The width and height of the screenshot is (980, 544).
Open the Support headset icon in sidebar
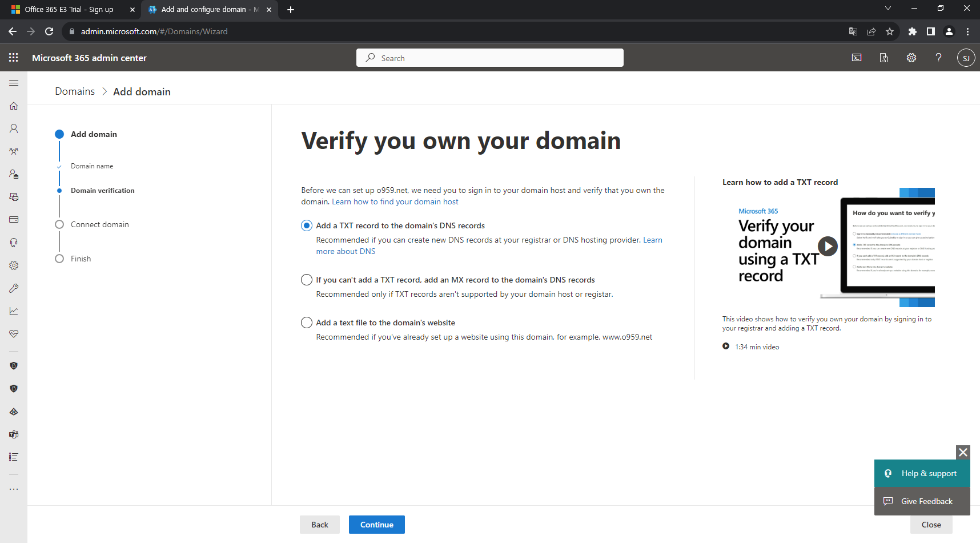point(14,243)
